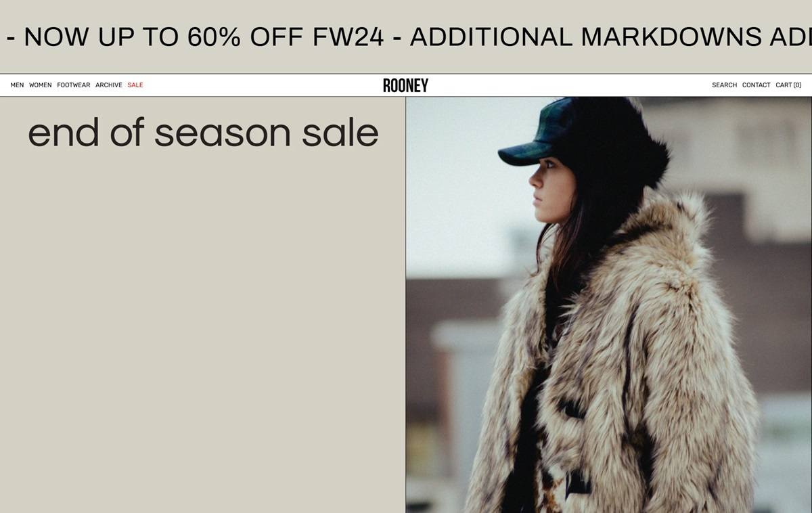Click the word 'season' in the hero title
This screenshot has height=513, width=812.
(x=223, y=133)
